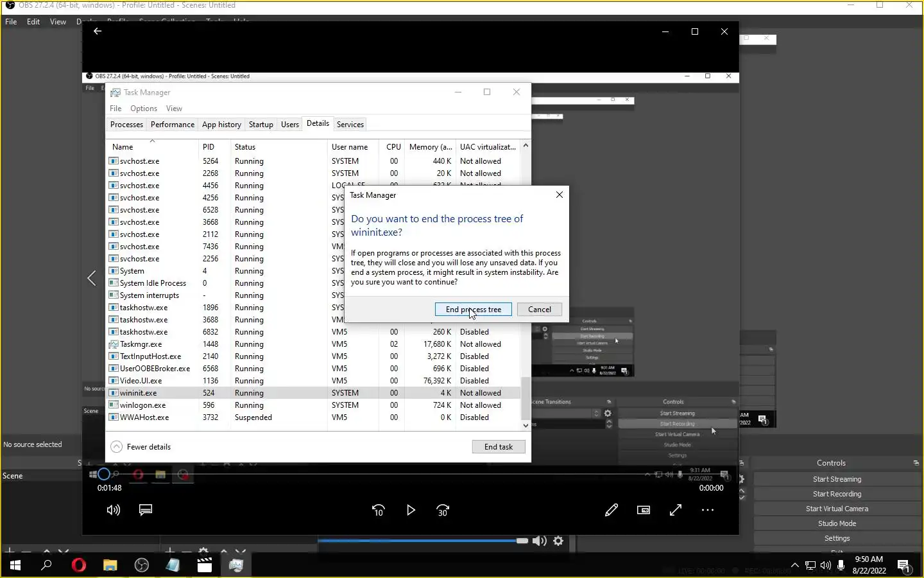
Task: Sort by the CPU column header
Action: pyautogui.click(x=393, y=146)
